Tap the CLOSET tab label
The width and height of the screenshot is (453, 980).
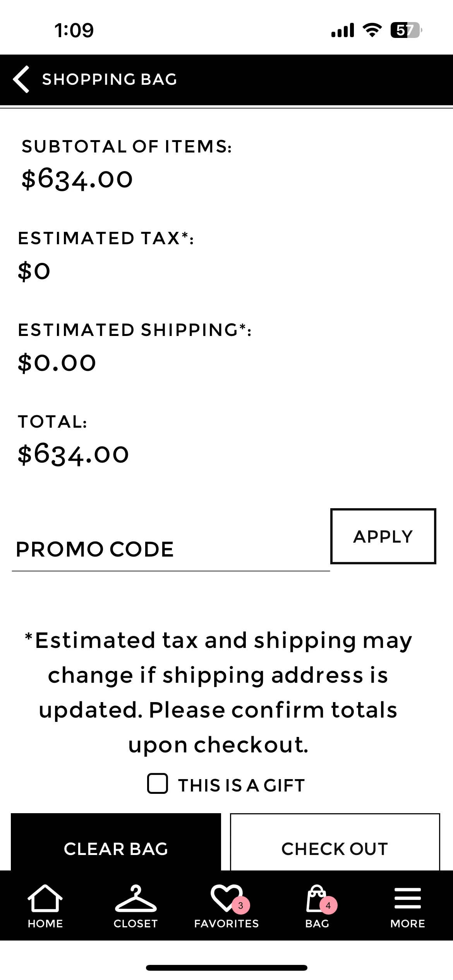click(136, 923)
